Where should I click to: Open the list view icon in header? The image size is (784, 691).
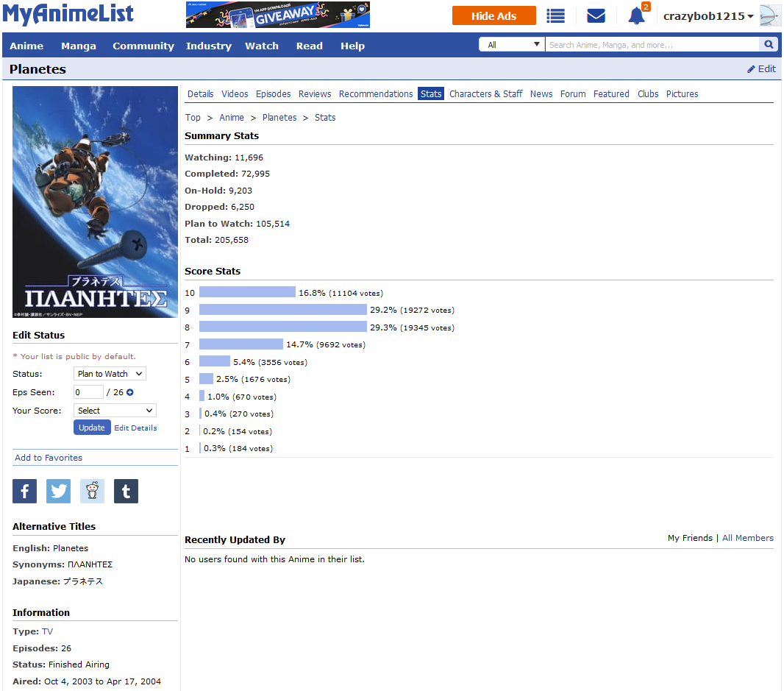[x=555, y=15]
